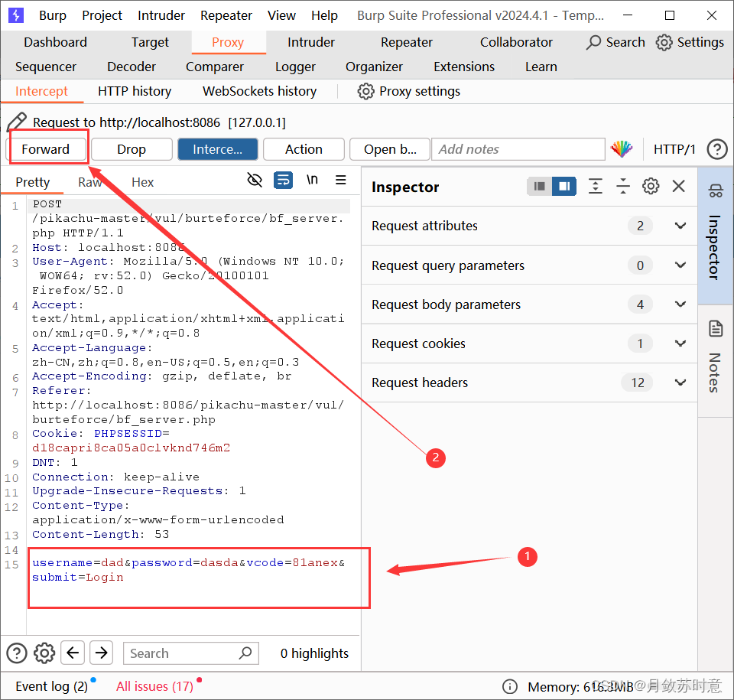Open the Search magnifier in top bar
734x700 pixels.
pyautogui.click(x=593, y=42)
